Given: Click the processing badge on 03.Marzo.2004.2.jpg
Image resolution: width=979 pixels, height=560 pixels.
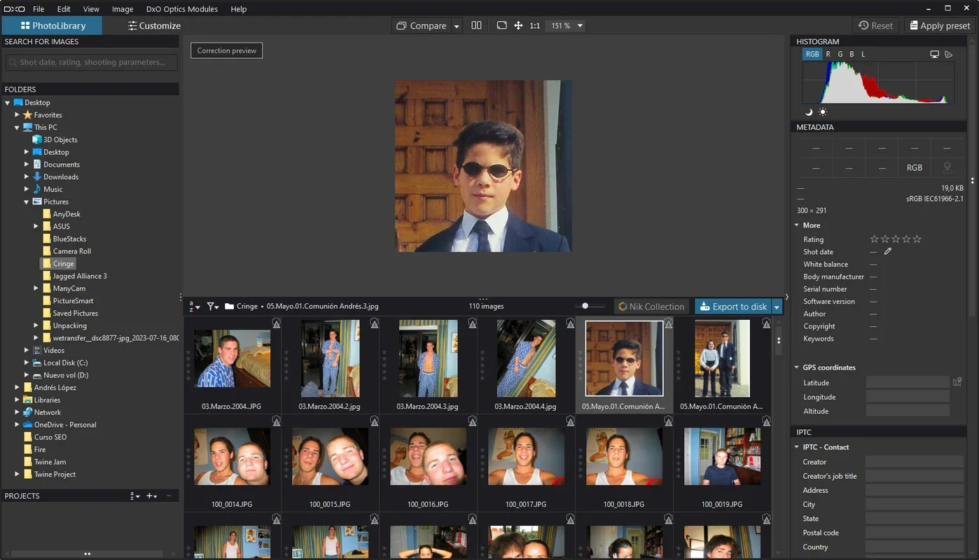Looking at the screenshot, I should click(375, 323).
